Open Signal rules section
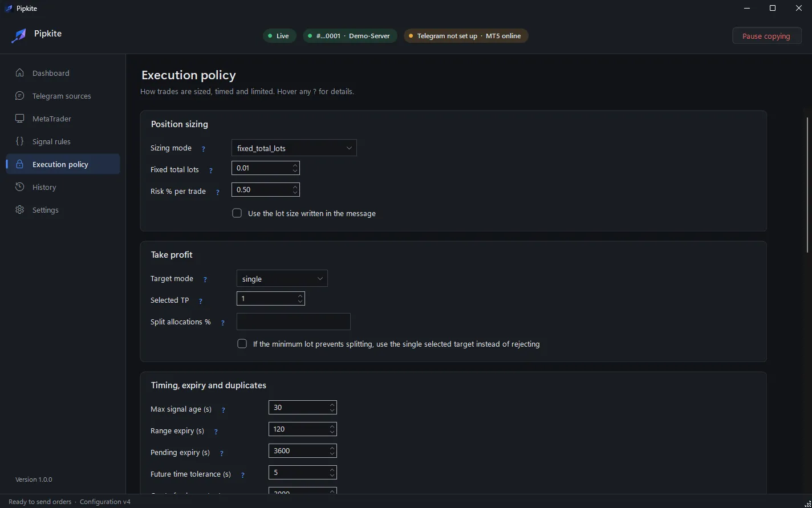812x508 pixels. (x=63, y=141)
